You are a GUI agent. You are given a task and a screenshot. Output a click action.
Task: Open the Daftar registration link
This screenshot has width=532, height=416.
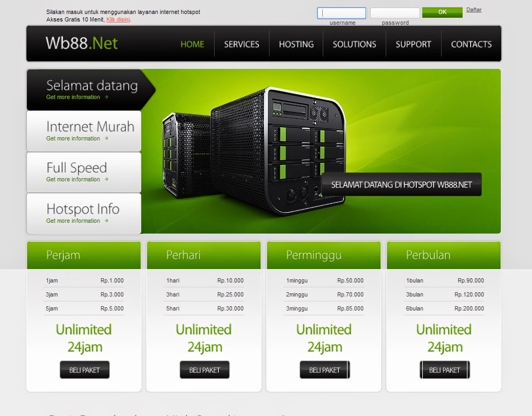474,10
